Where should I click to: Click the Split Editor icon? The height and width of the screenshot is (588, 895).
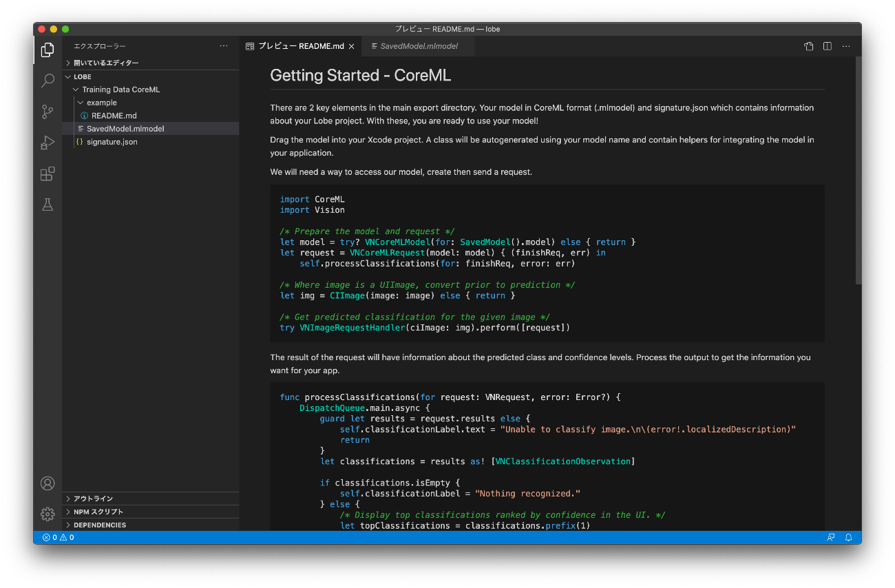click(x=828, y=46)
